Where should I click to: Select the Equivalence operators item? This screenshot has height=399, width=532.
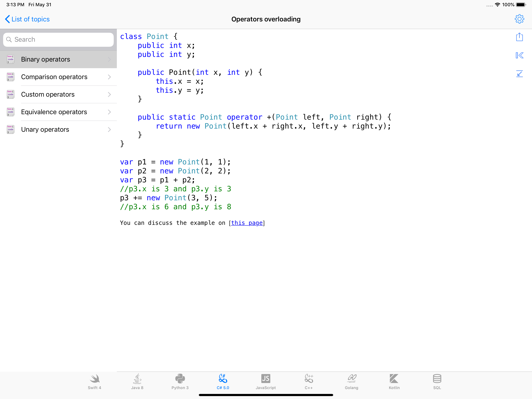[x=54, y=112]
